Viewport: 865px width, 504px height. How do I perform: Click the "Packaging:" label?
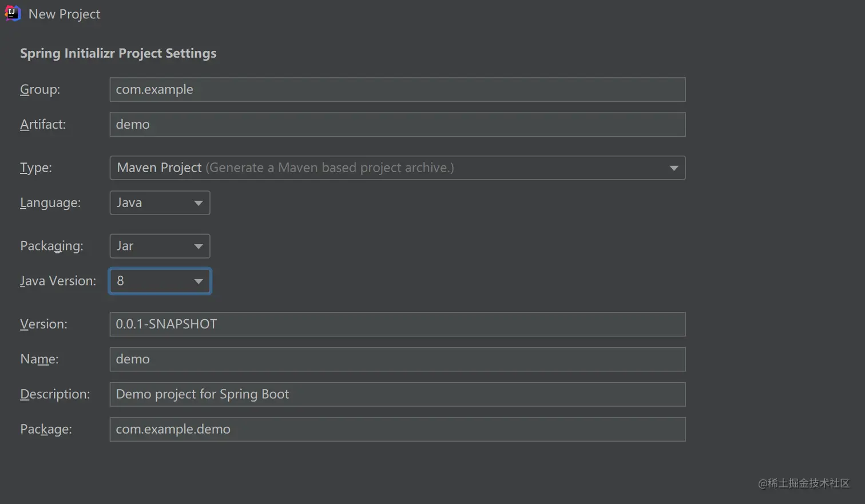tap(51, 246)
